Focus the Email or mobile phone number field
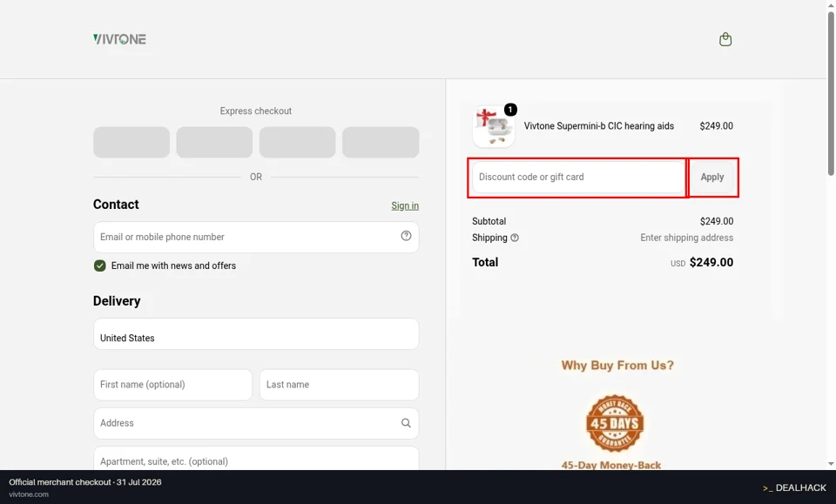This screenshot has height=504, width=836. pos(256,237)
